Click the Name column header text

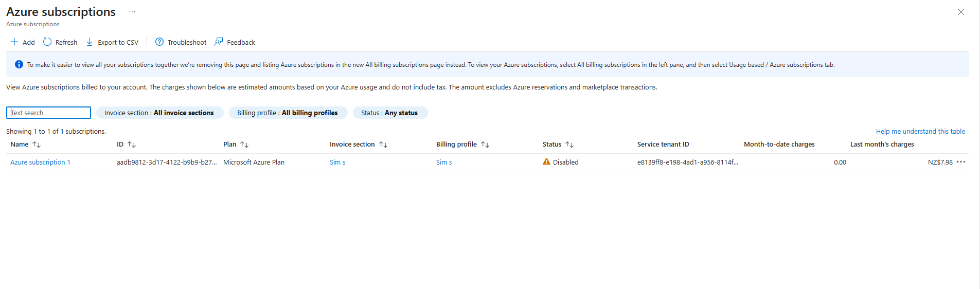20,144
